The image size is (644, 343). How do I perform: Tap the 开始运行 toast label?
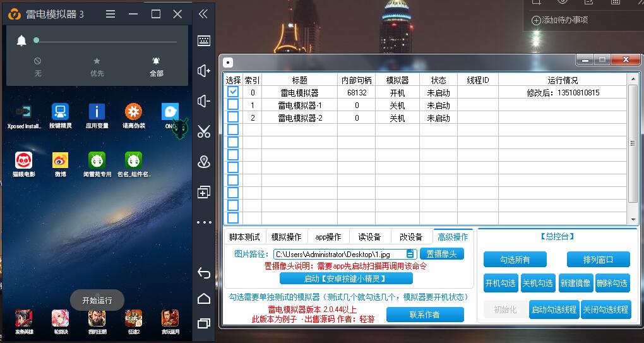coord(97,300)
